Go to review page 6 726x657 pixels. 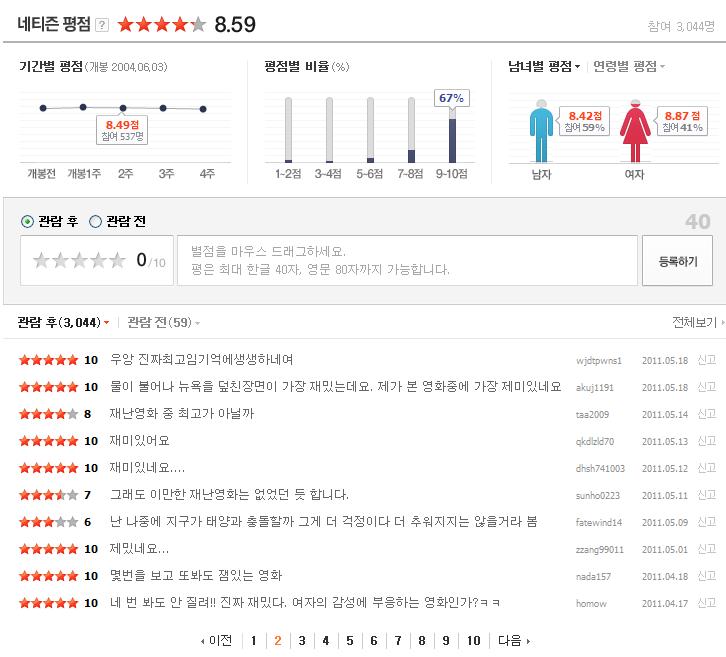[374, 640]
